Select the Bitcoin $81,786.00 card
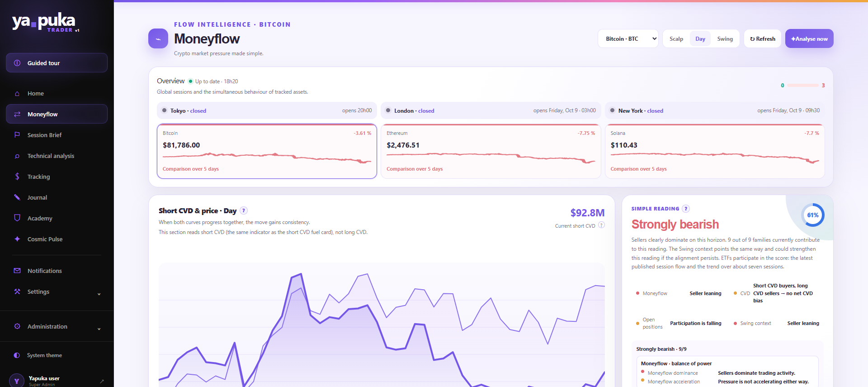 (267, 151)
